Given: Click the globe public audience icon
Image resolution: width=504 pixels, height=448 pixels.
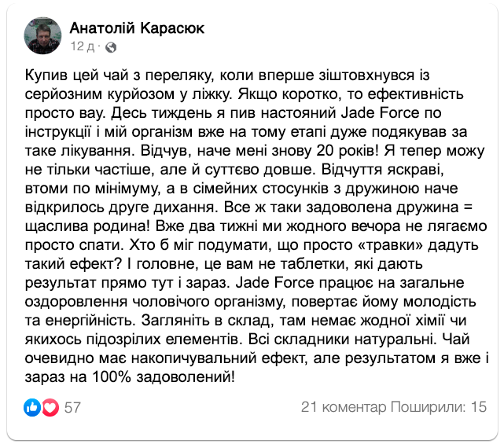Looking at the screenshot, I should pyautogui.click(x=111, y=47).
